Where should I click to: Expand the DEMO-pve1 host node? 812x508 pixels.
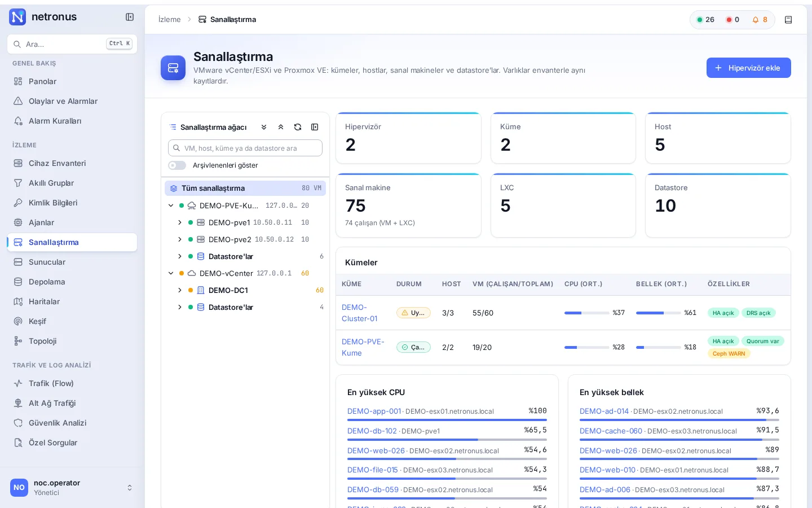pyautogui.click(x=180, y=222)
